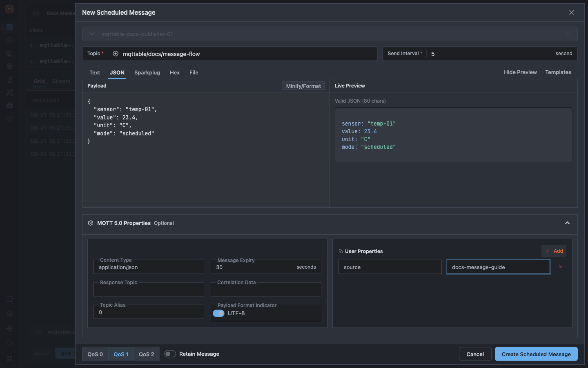Open the crossed tools icon in the sidebar
The width and height of the screenshot is (588, 368).
(x=9, y=92)
